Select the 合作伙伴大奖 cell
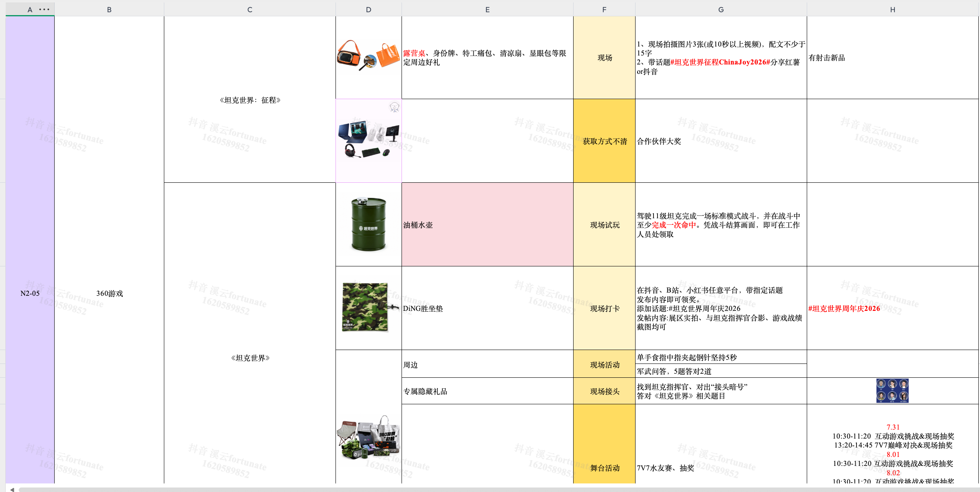This screenshot has height=492, width=980. 721,141
